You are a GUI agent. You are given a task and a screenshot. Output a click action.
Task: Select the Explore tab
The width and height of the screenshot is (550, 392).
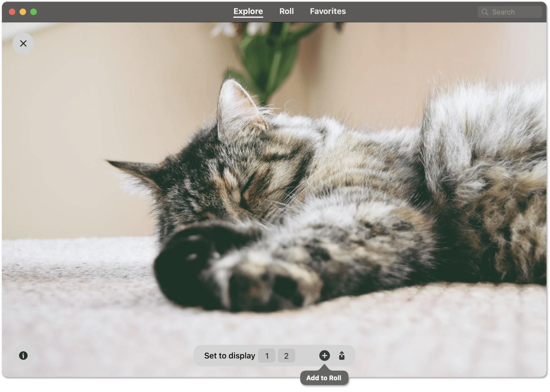point(248,11)
